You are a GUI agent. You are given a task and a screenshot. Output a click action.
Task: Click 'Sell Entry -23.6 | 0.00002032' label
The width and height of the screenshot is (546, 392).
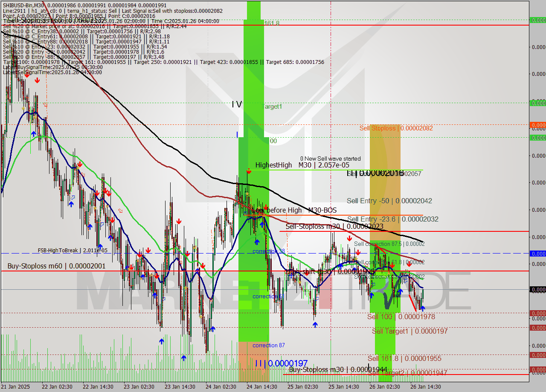pyautogui.click(x=392, y=219)
